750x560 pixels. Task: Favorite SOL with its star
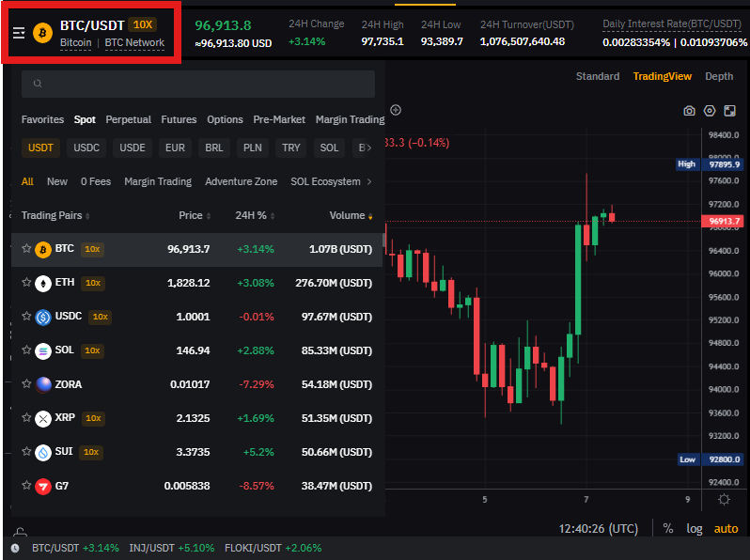click(x=26, y=350)
